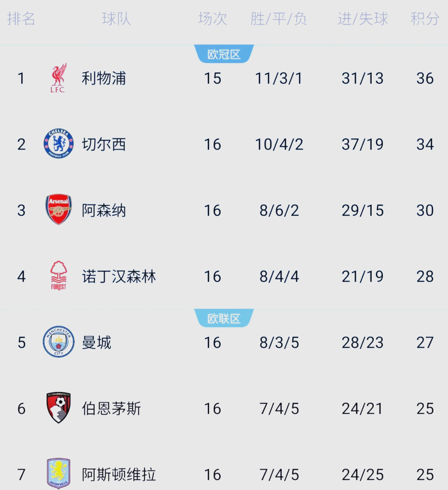This screenshot has width=448, height=490.
Task: Tap the Bournemouth club crest
Action: pos(58,408)
